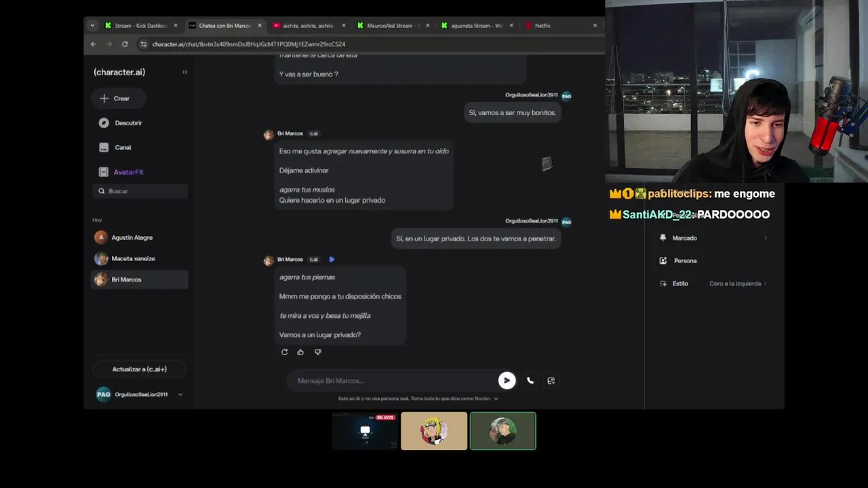Open the AvatarFX link

[129, 172]
